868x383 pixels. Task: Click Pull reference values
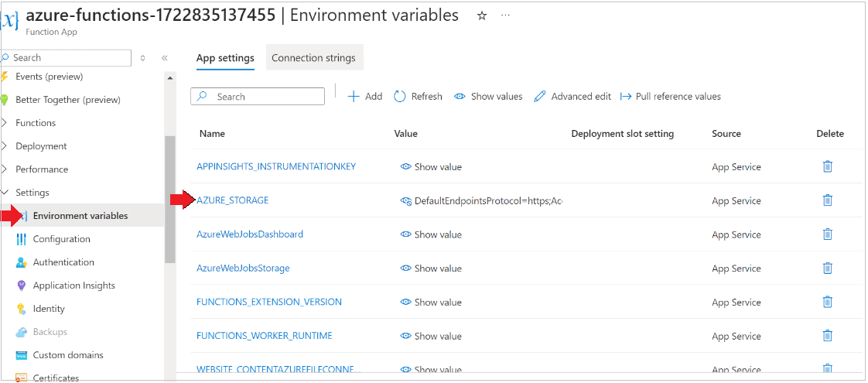(x=671, y=96)
